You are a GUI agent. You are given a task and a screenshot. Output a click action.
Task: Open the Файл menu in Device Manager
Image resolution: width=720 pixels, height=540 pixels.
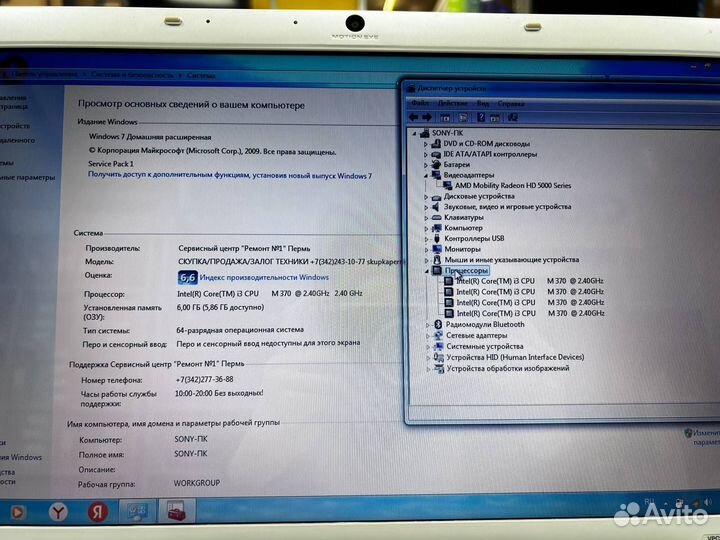point(420,103)
